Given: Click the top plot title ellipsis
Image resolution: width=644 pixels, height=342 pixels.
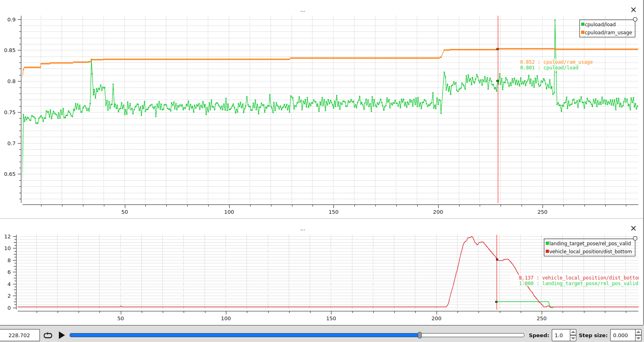Looking at the screenshot, I should point(302,11).
